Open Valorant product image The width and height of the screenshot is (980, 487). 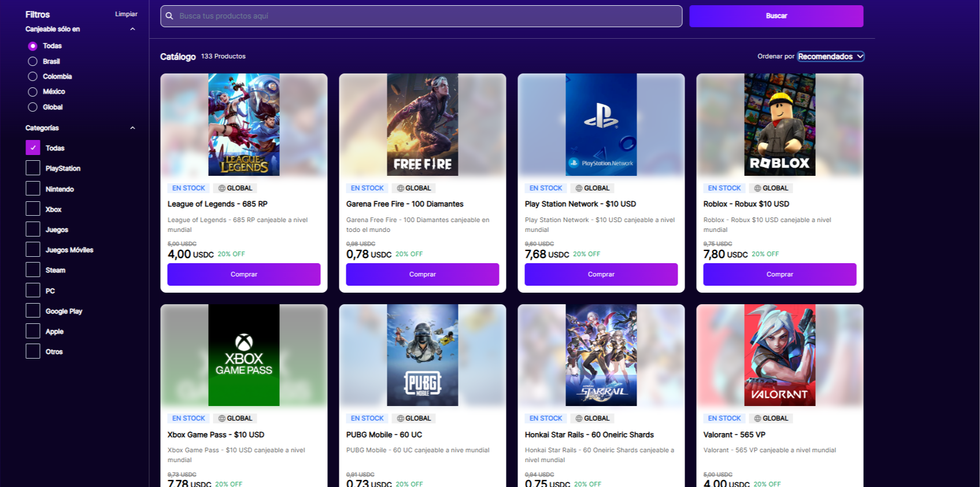pos(780,355)
